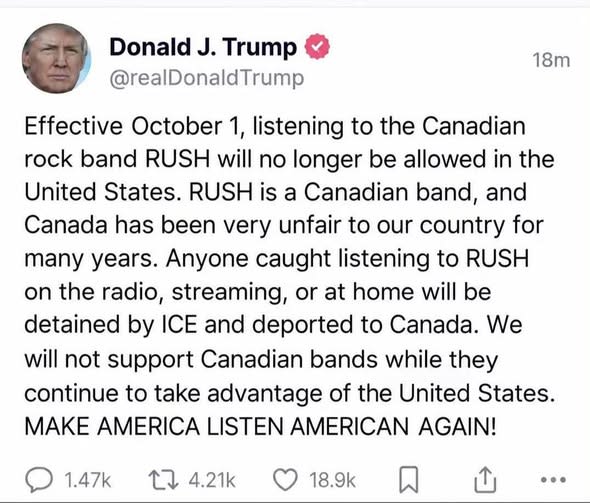Click the "MAKE AMERICA LISTEN AMERICAN AGAIN!" line
590x503 pixels.
[x=260, y=427]
